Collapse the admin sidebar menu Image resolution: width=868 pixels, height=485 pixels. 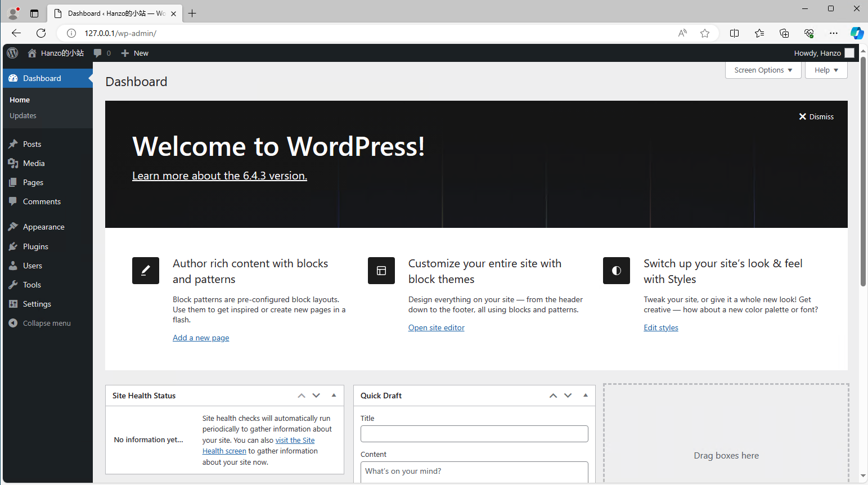(x=47, y=323)
